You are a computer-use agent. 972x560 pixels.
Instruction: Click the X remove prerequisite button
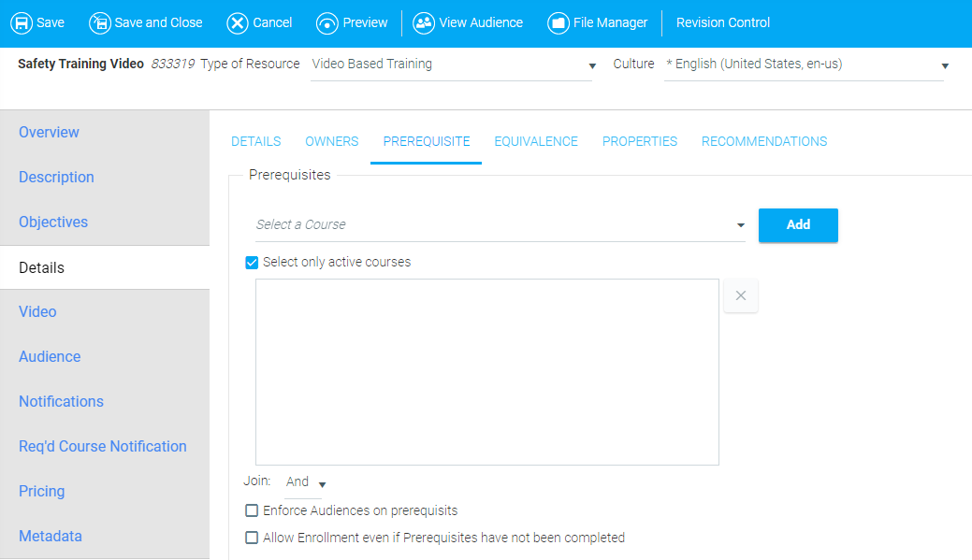pos(741,295)
